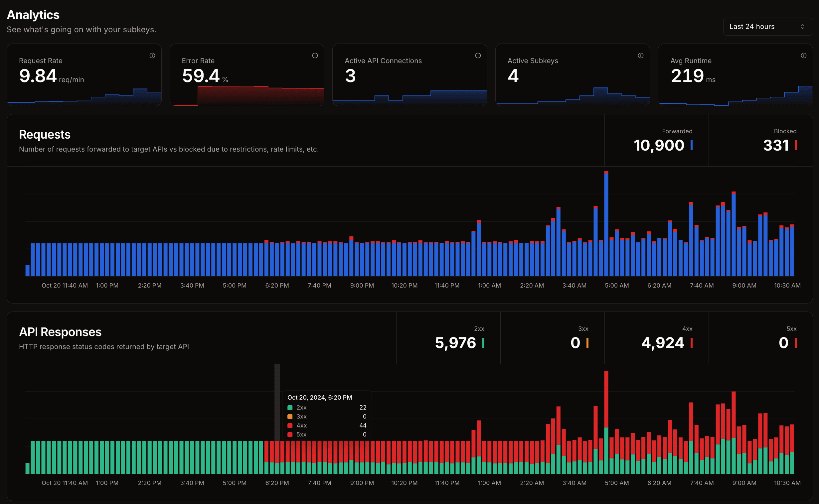
Task: Click the orange 3xx color indicator
Action: [x=587, y=343]
